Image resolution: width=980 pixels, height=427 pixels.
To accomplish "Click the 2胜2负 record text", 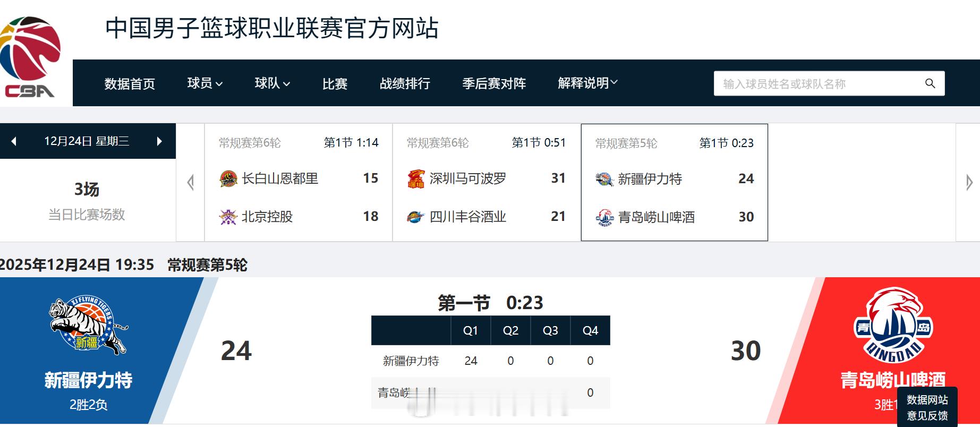I will click(88, 405).
